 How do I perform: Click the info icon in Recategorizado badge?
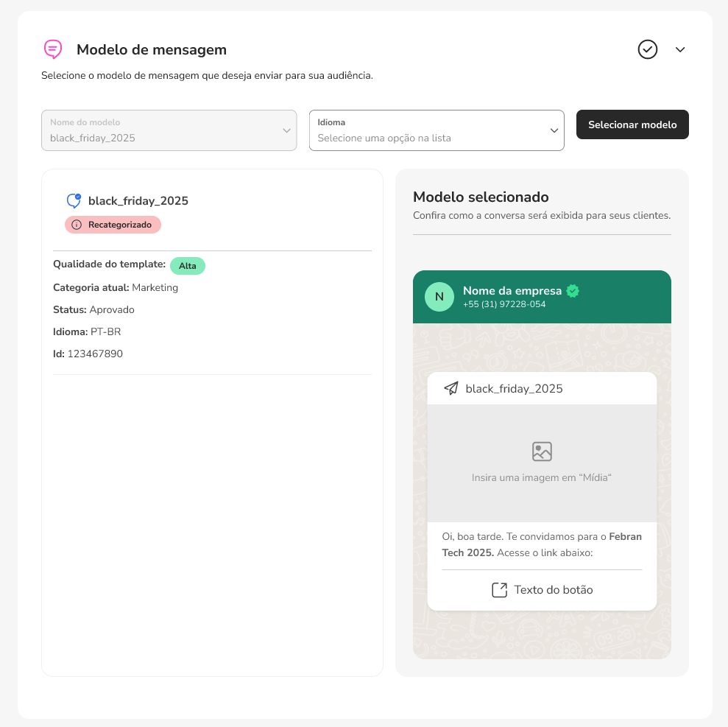[x=77, y=225]
